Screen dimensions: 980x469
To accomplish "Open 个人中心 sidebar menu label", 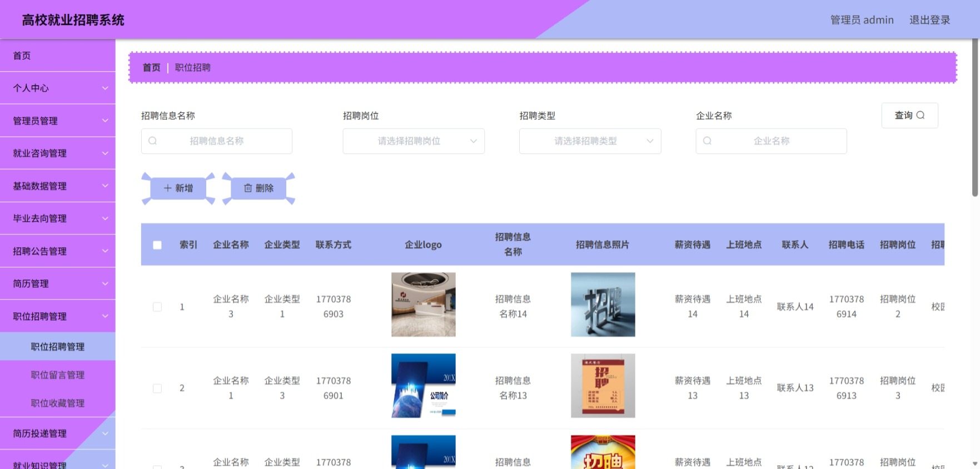I will coord(31,88).
